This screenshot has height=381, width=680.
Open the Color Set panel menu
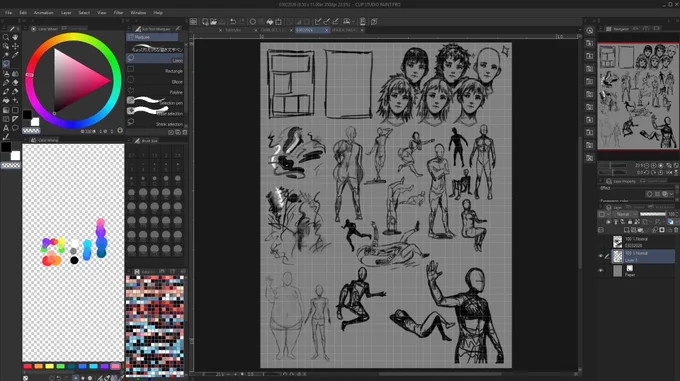(129, 272)
